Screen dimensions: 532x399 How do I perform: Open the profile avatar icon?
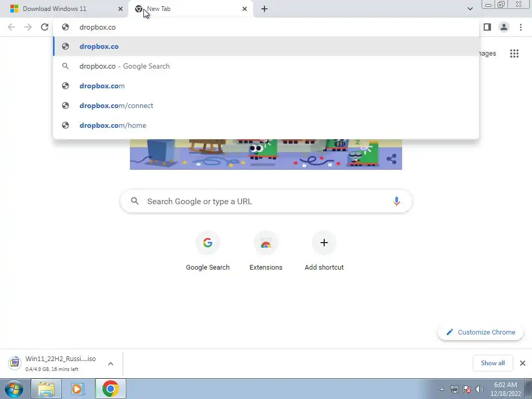point(504,27)
